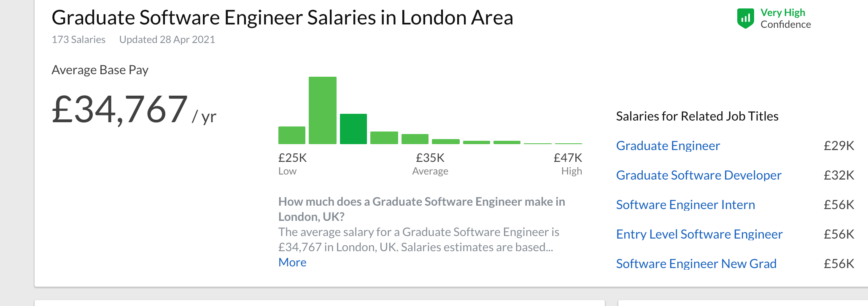The image size is (868, 306).
Task: Click the Very High Confidence label
Action: [x=786, y=19]
